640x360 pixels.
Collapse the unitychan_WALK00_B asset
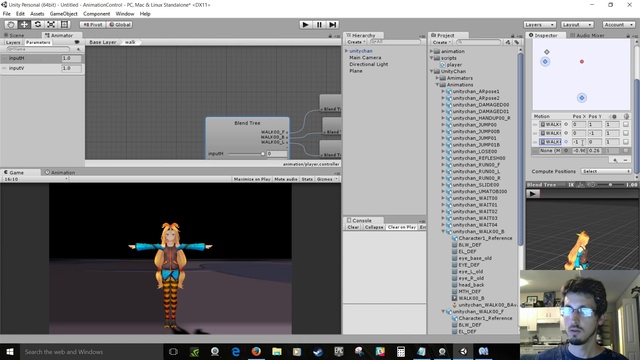(443, 231)
